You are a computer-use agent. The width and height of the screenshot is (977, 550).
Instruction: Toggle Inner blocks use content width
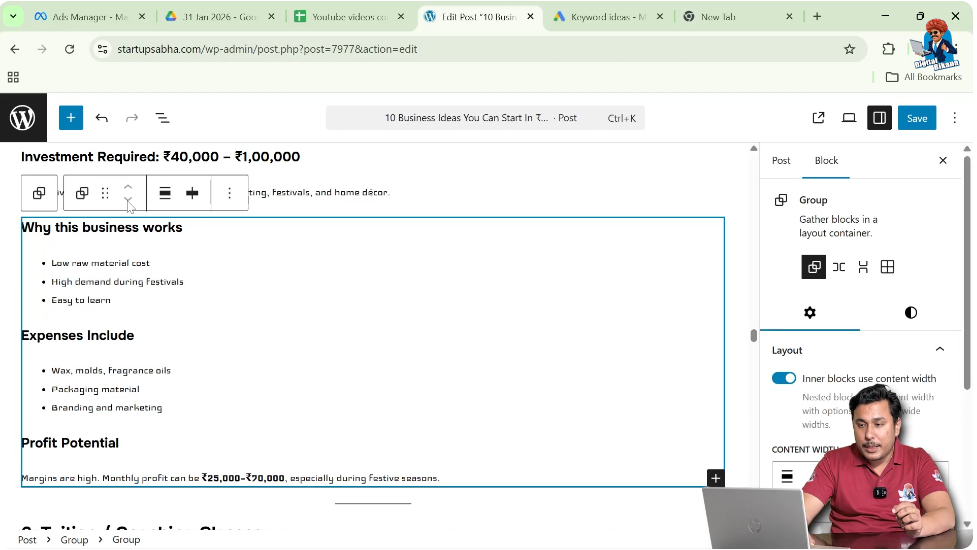pos(784,378)
